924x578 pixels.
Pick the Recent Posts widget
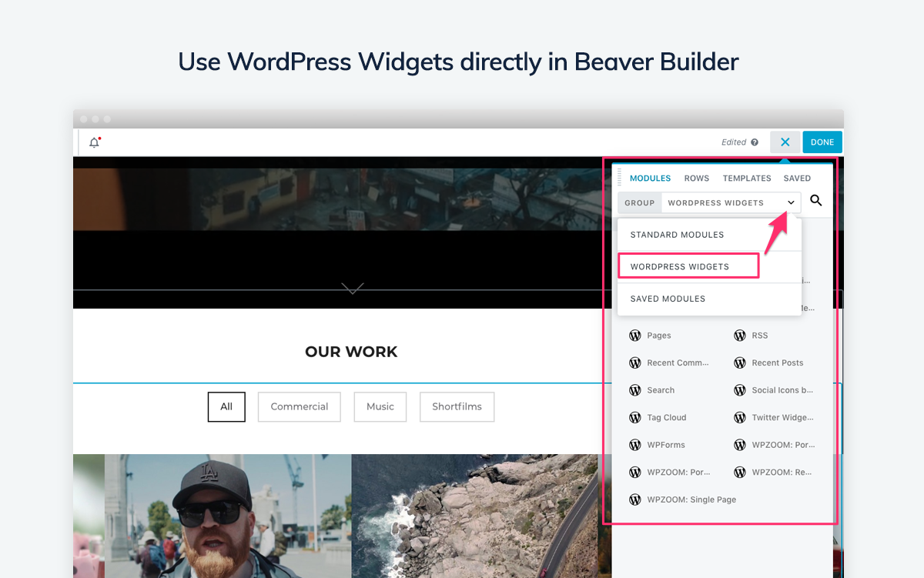point(768,363)
